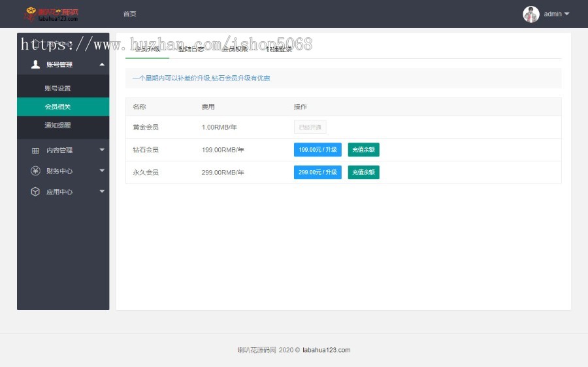This screenshot has width=588, height=367.
Task: Expand the 财务中心 sidebar arrow
Action: tap(101, 171)
